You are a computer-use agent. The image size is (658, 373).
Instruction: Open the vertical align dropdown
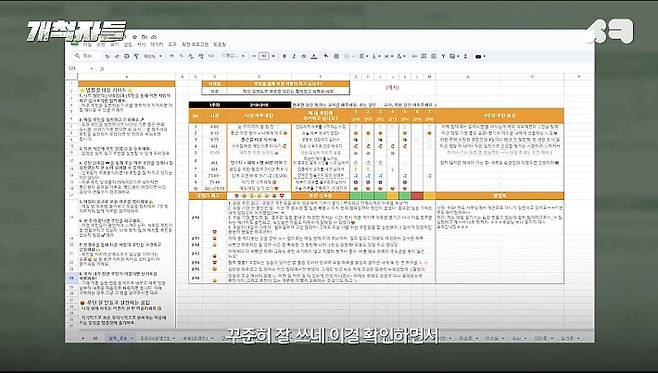(376, 56)
